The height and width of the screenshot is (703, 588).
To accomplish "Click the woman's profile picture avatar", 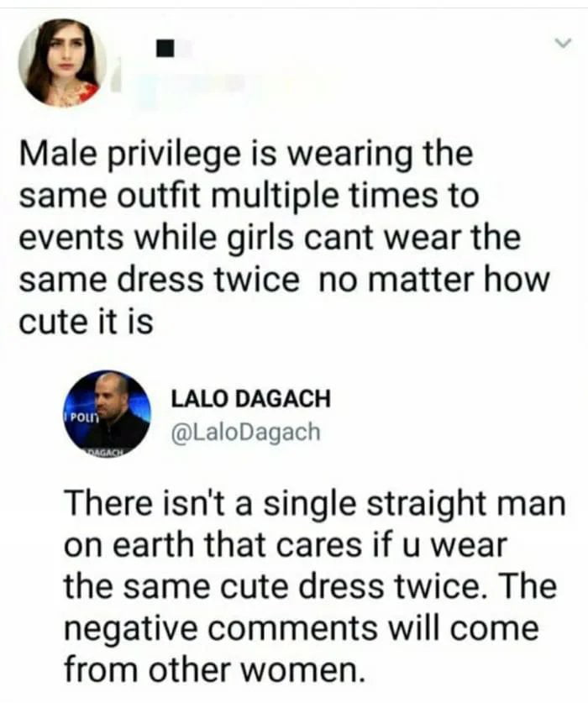I will click(61, 62).
